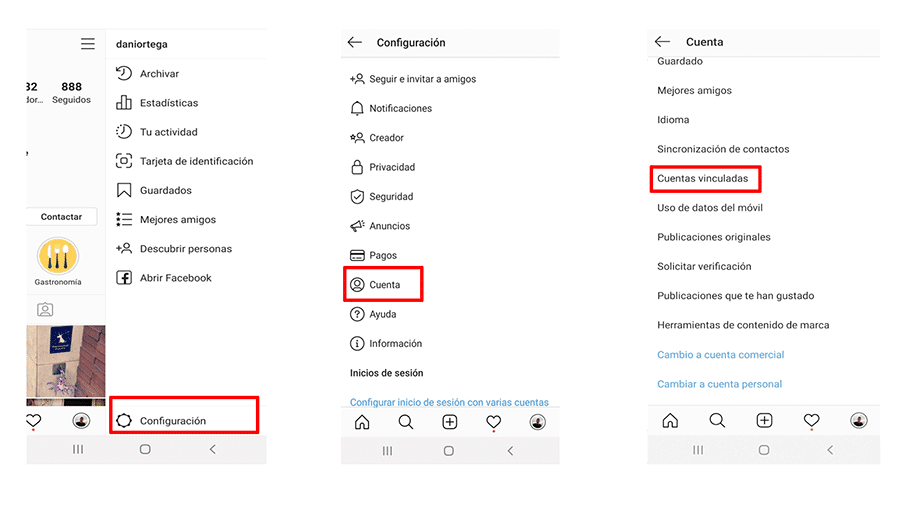Open the hamburger menu on the profile screen

[88, 44]
